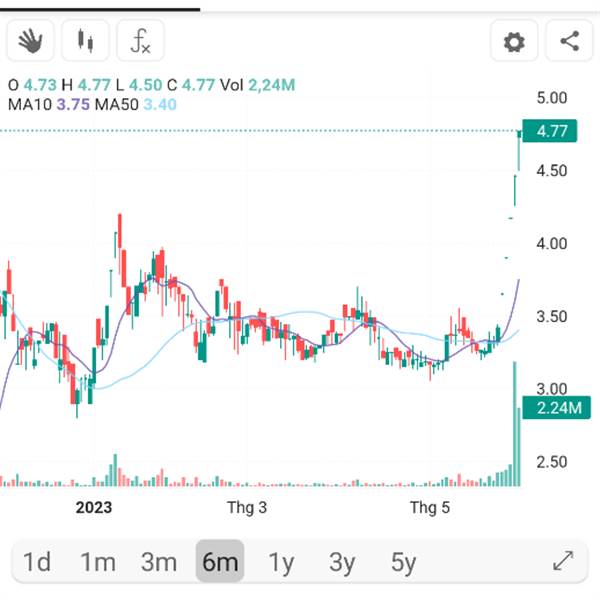The height and width of the screenshot is (600, 600).
Task: Expand chart to fullscreen
Action: [563, 561]
